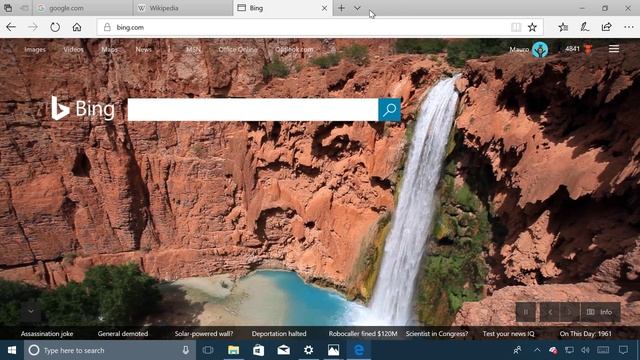Open Mail app from taskbar
This screenshot has height=360, width=640.
tap(283, 350)
